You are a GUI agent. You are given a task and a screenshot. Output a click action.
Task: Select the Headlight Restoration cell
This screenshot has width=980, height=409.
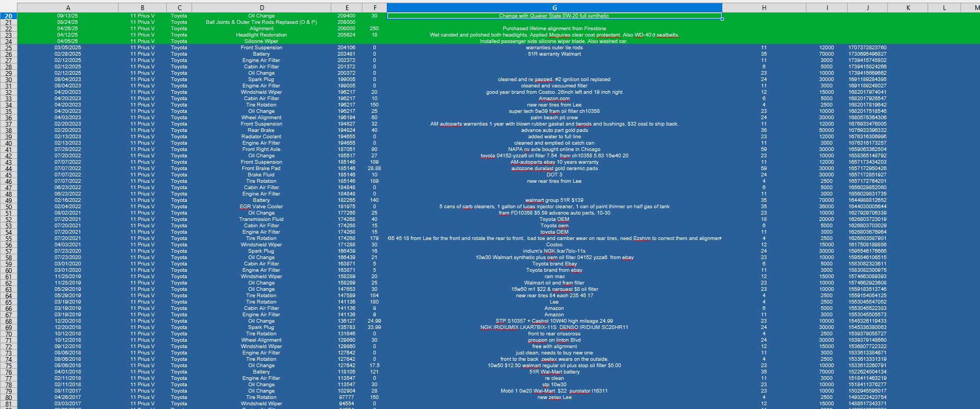click(261, 35)
